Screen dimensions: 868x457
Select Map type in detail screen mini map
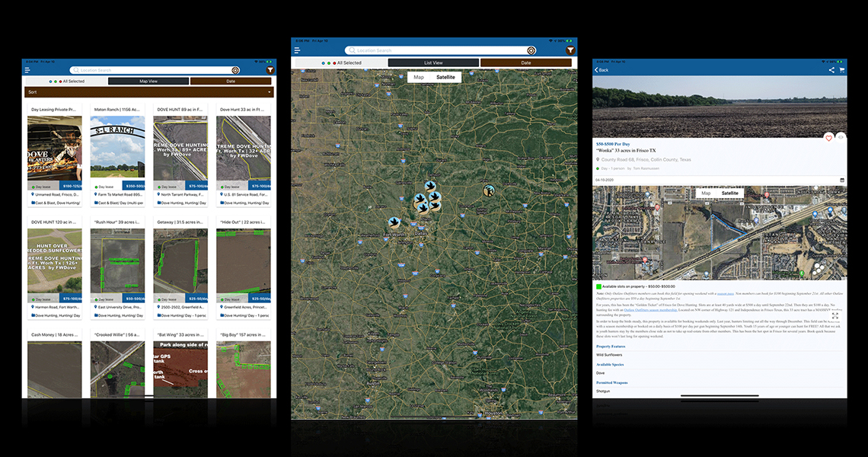pyautogui.click(x=706, y=193)
